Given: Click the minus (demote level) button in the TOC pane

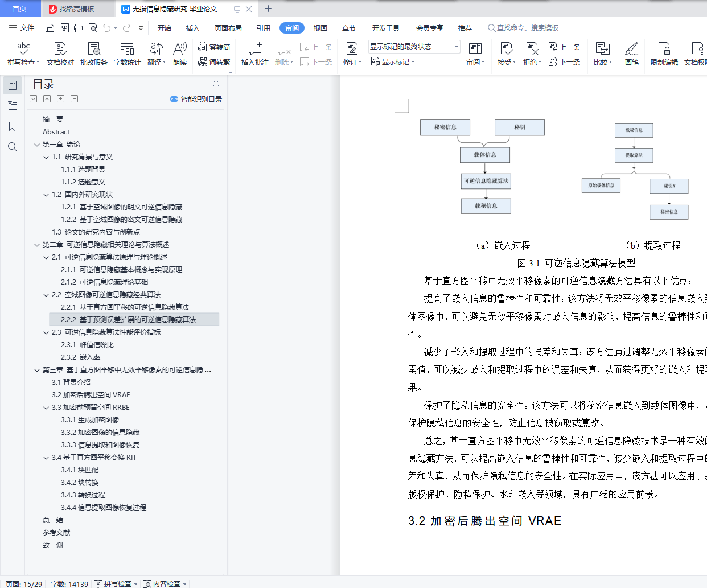Looking at the screenshot, I should click(x=75, y=99).
